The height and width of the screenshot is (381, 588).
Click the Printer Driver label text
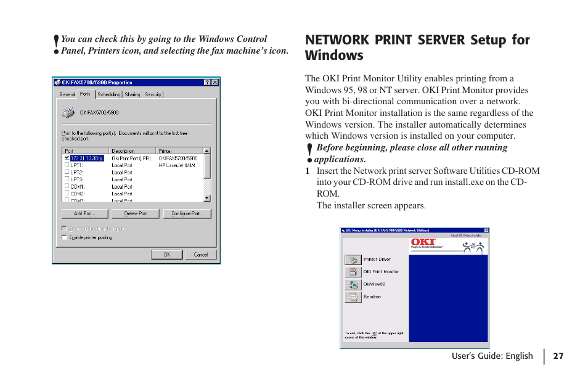377,260
